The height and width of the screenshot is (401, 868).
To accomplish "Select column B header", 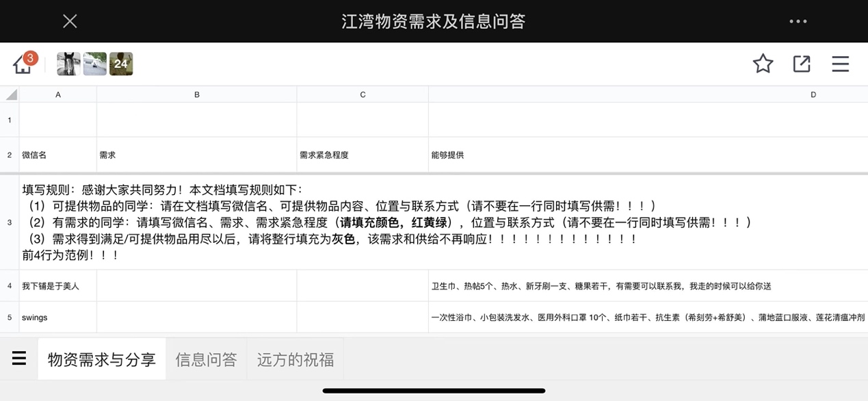I will click(x=197, y=94).
